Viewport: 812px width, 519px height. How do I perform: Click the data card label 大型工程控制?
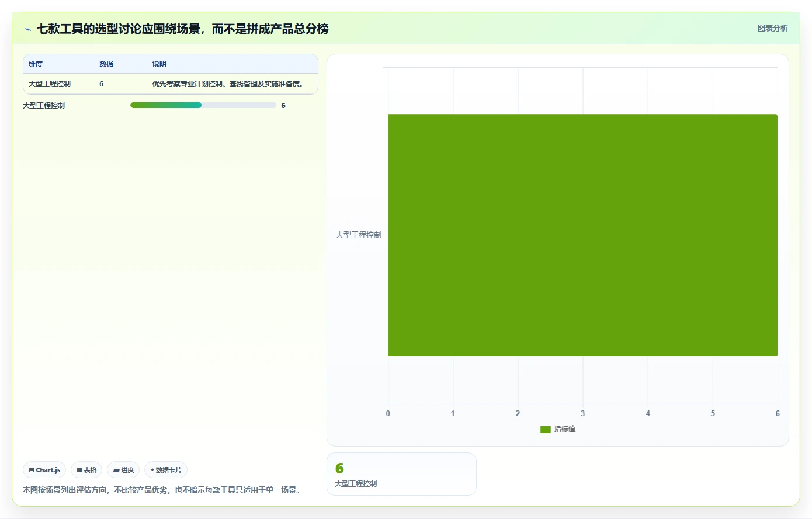(356, 484)
